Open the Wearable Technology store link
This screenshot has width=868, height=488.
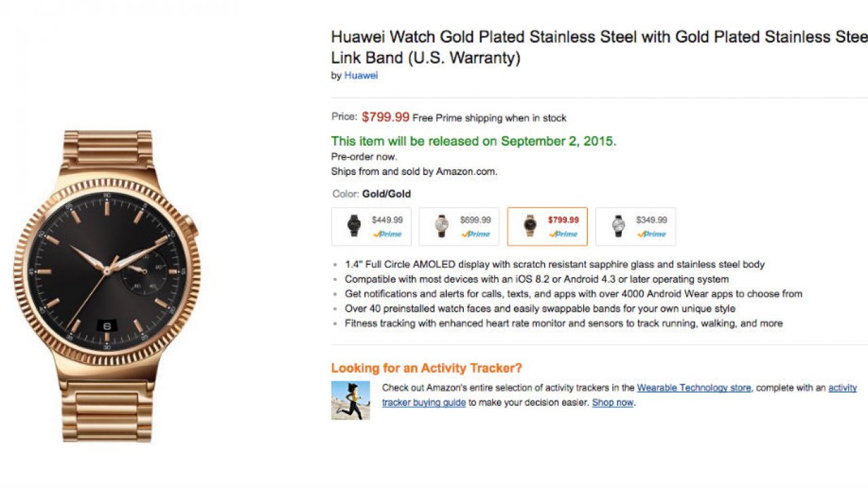694,388
